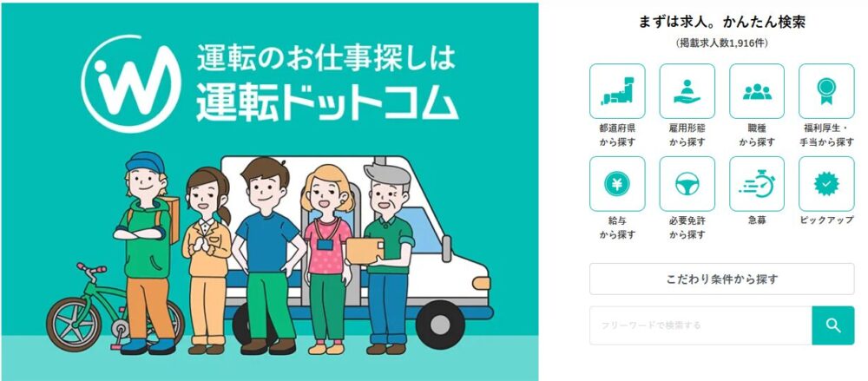
Task: Click the circular iW logo
Action: [x=131, y=83]
